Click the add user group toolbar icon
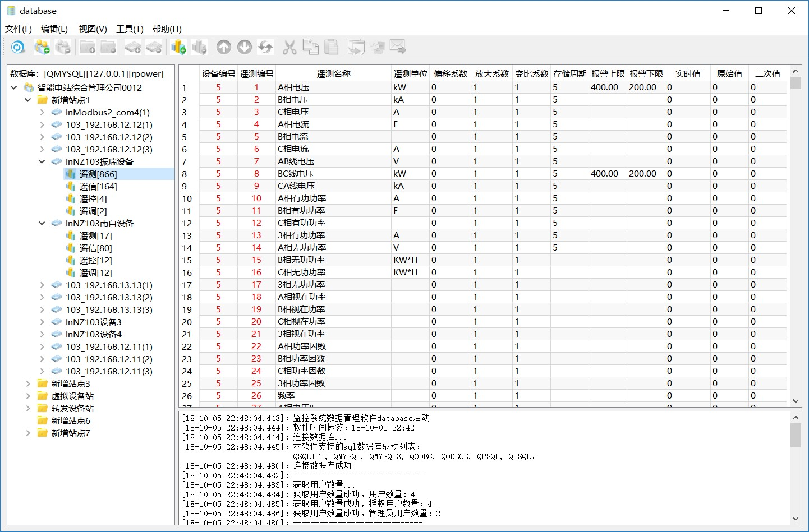 point(42,48)
